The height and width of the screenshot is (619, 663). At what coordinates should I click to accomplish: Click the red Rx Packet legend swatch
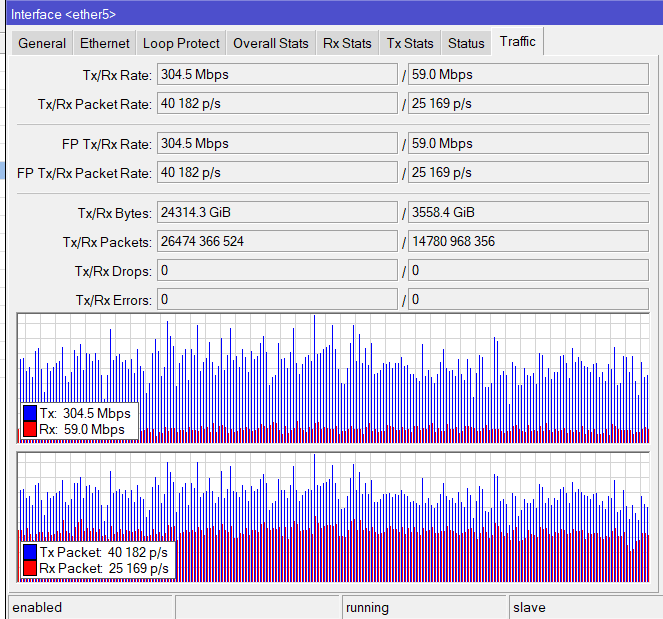[x=29, y=568]
